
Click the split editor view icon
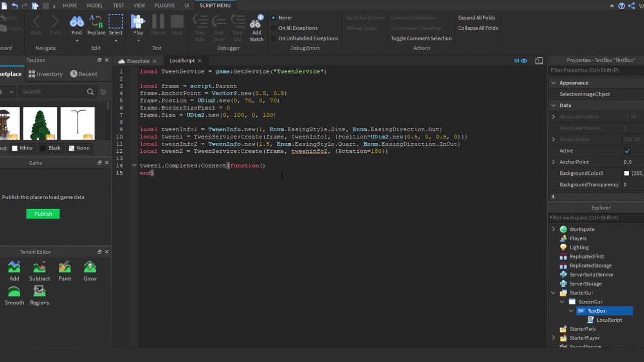click(x=539, y=61)
